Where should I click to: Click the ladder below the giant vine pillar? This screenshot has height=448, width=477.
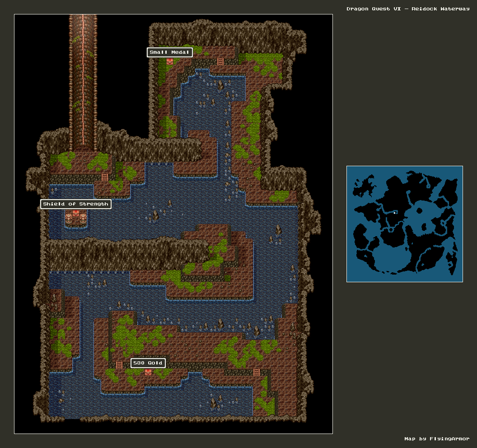[x=105, y=177]
